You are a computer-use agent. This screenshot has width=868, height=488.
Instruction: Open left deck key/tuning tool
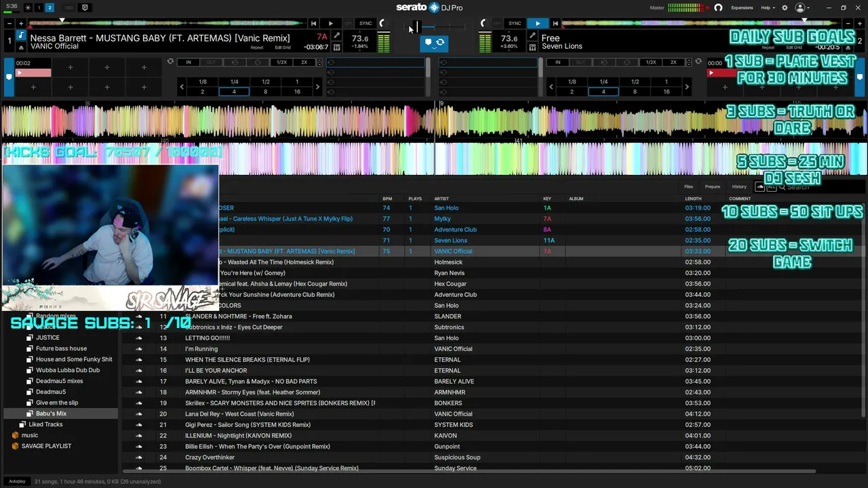(336, 36)
